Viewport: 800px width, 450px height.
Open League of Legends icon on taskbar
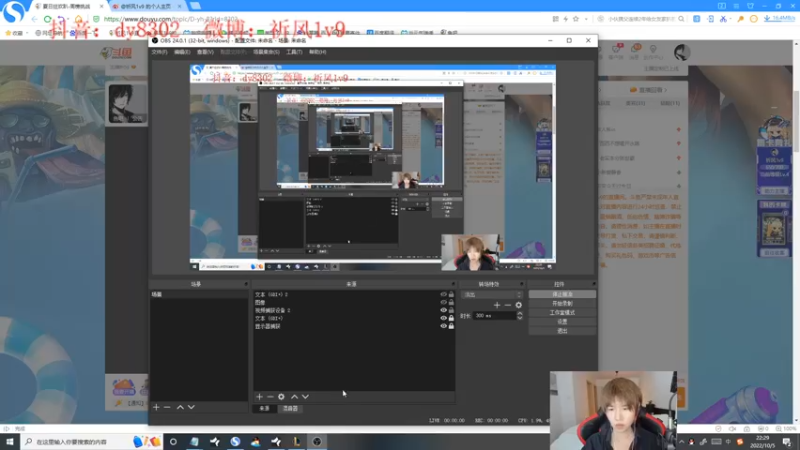pyautogui.click(x=296, y=441)
